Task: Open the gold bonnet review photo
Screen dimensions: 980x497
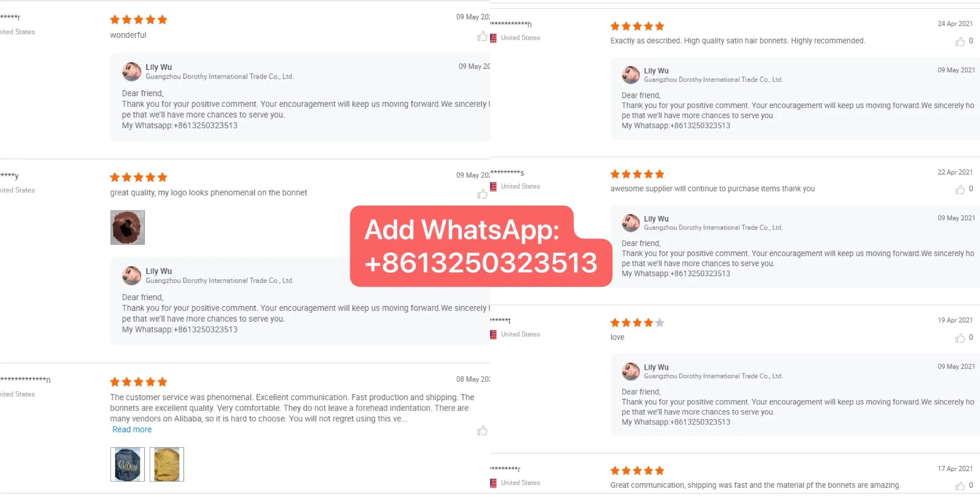Action: tap(167, 464)
